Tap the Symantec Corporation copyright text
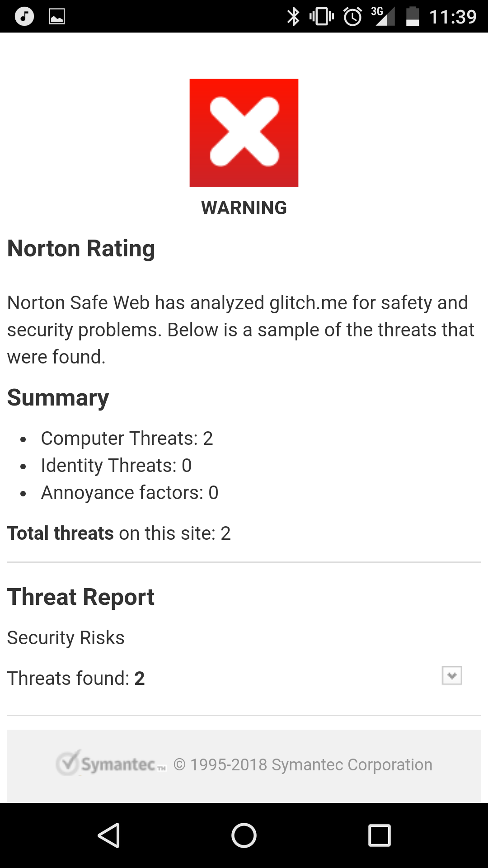The height and width of the screenshot is (868, 488). coord(303,764)
